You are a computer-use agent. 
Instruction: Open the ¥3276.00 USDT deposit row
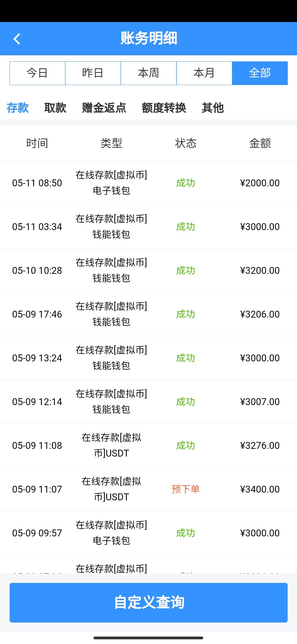point(148,446)
